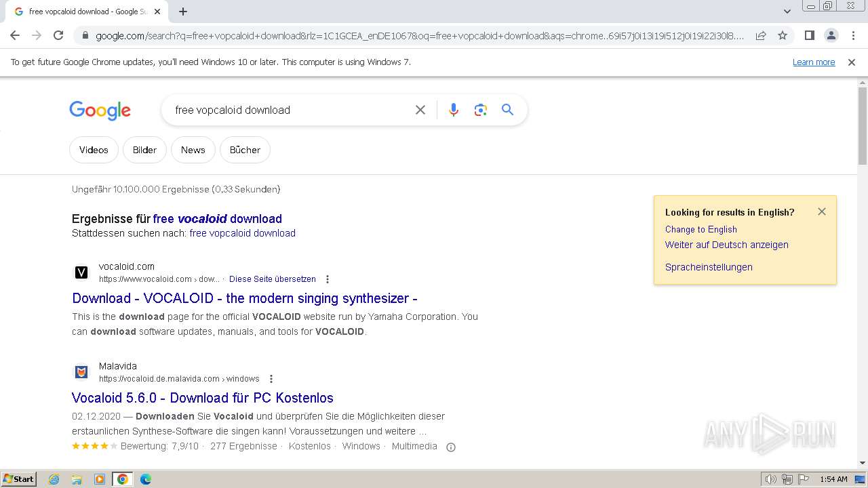Start voice search with microphone icon
The width and height of the screenshot is (868, 488).
[x=454, y=110]
